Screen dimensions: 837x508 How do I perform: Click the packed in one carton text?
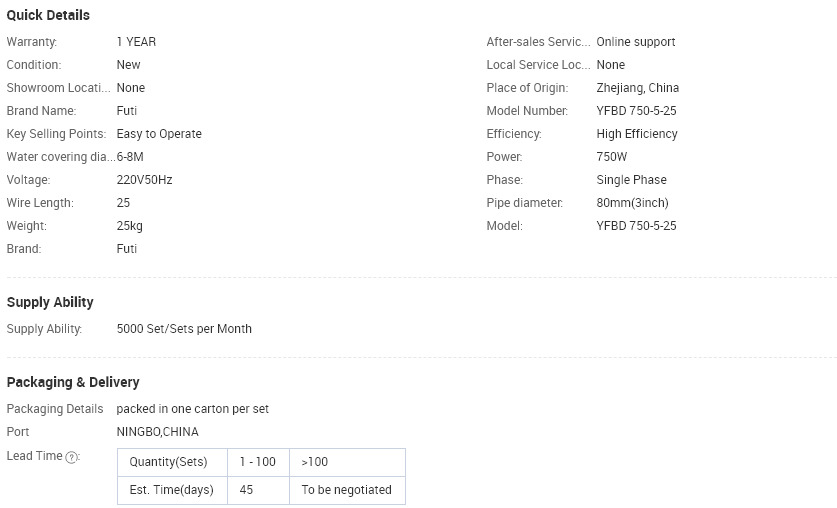193,409
